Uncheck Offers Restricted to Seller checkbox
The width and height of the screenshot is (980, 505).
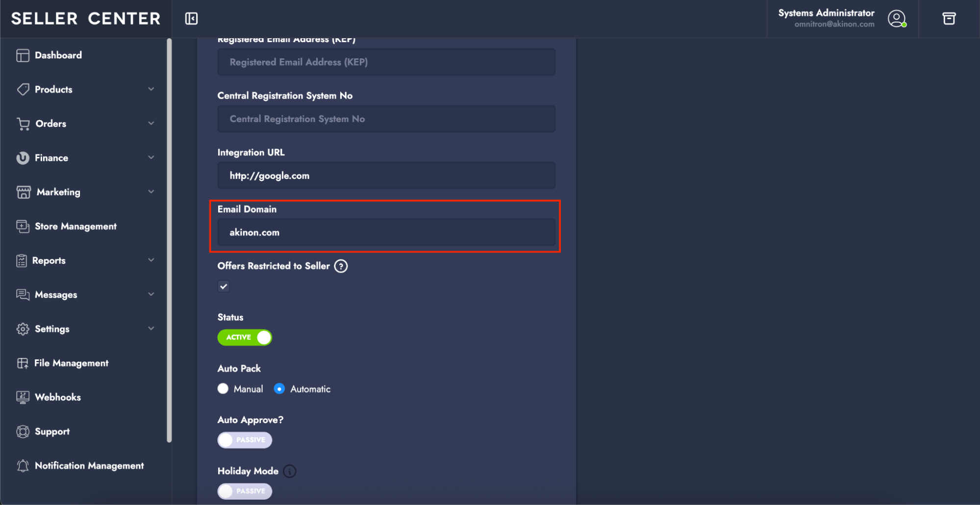pyautogui.click(x=224, y=286)
